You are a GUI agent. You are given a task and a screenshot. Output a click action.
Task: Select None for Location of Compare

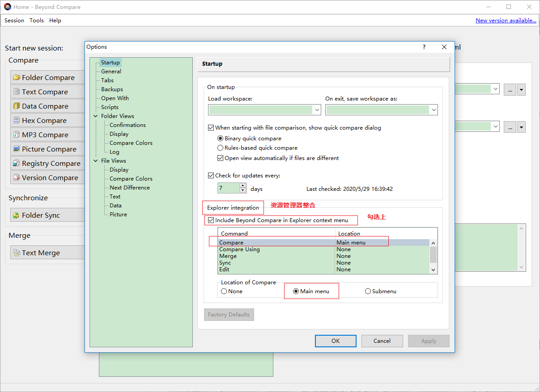click(x=224, y=291)
